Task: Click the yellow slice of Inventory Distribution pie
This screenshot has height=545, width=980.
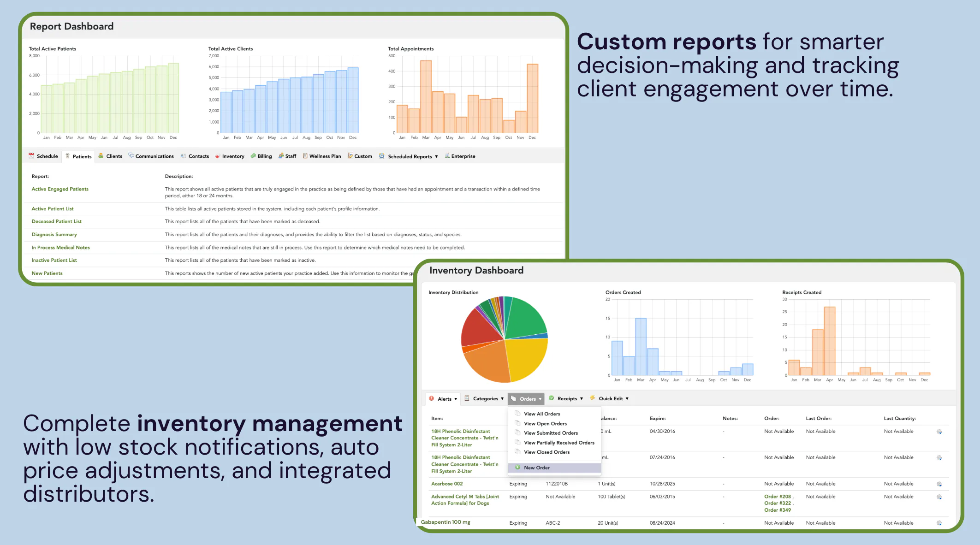Action: click(526, 360)
